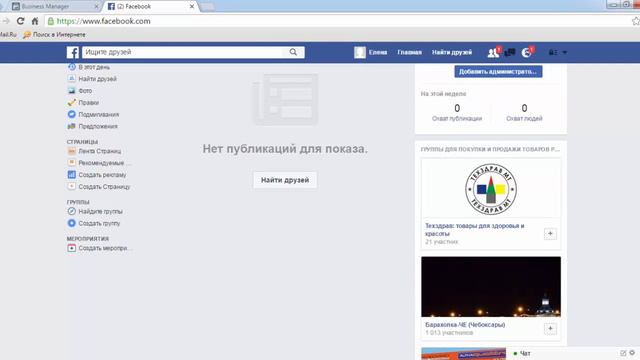The width and height of the screenshot is (640, 360).
Task: Click 'Найти друзей' in top navigation
Action: (452, 52)
